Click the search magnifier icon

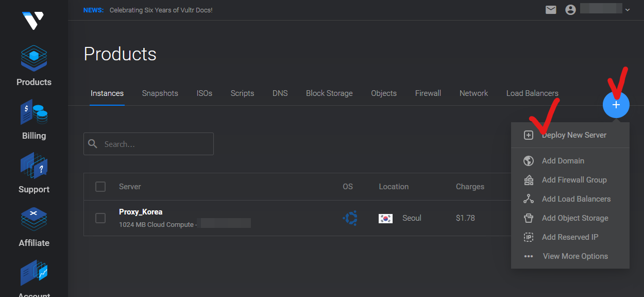pos(93,144)
